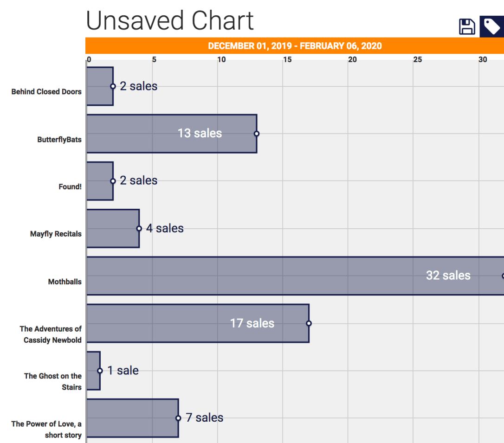Click the 7 sales bar marker point
The width and height of the screenshot is (504, 443).
point(178,418)
